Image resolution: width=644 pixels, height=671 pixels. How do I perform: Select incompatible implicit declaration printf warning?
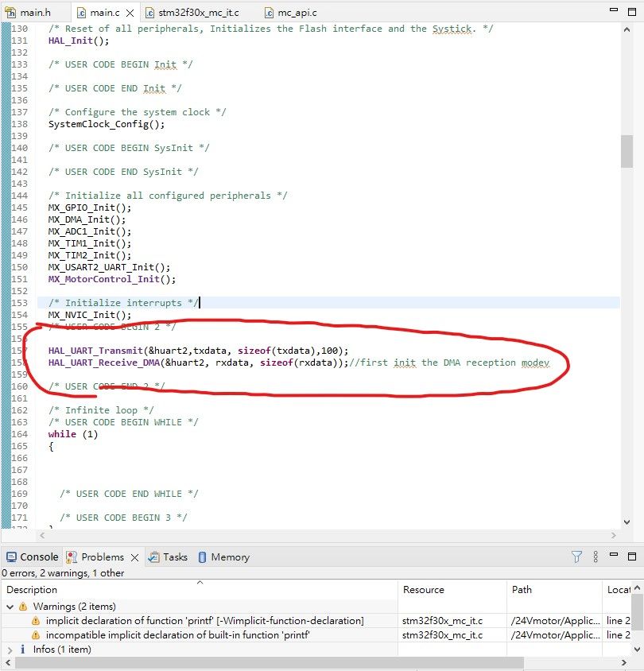click(x=177, y=634)
